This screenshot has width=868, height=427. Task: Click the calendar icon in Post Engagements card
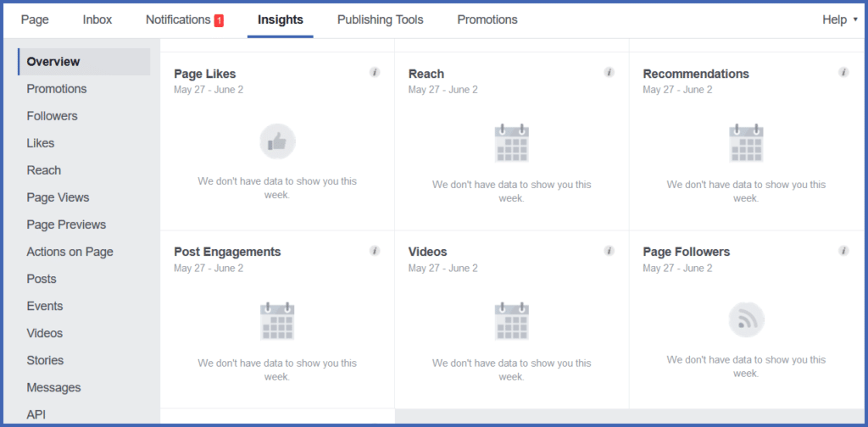tap(277, 321)
